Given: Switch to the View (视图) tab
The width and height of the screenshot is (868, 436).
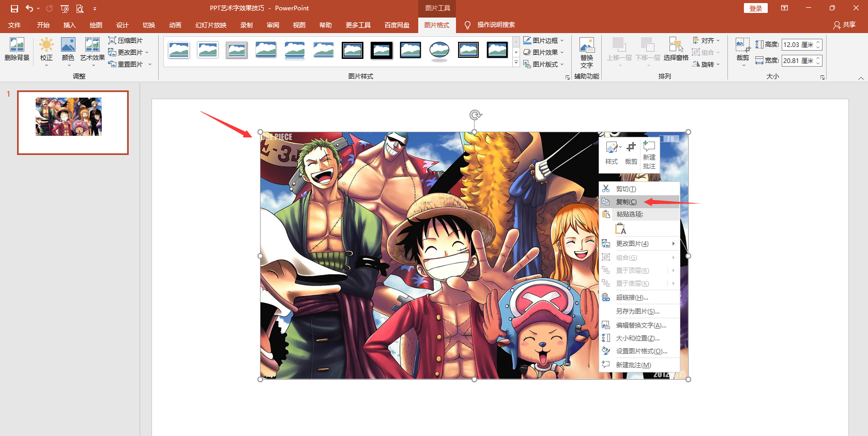Looking at the screenshot, I should [299, 25].
